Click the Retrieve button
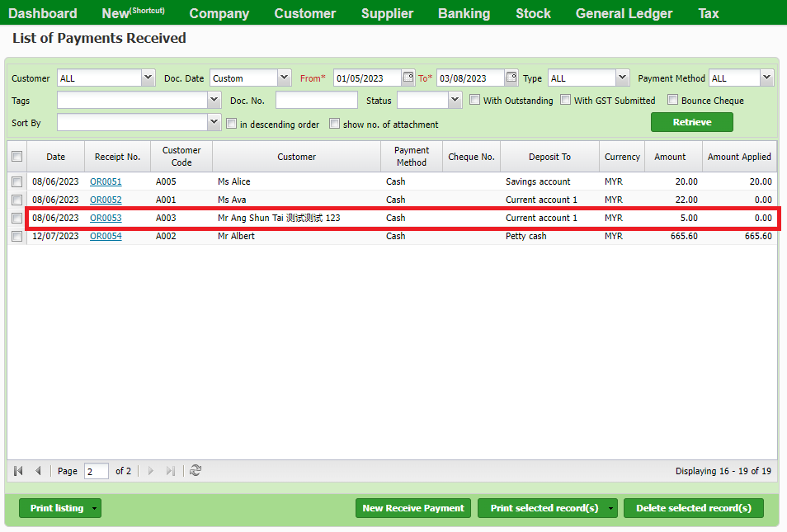The width and height of the screenshot is (787, 532). 691,121
